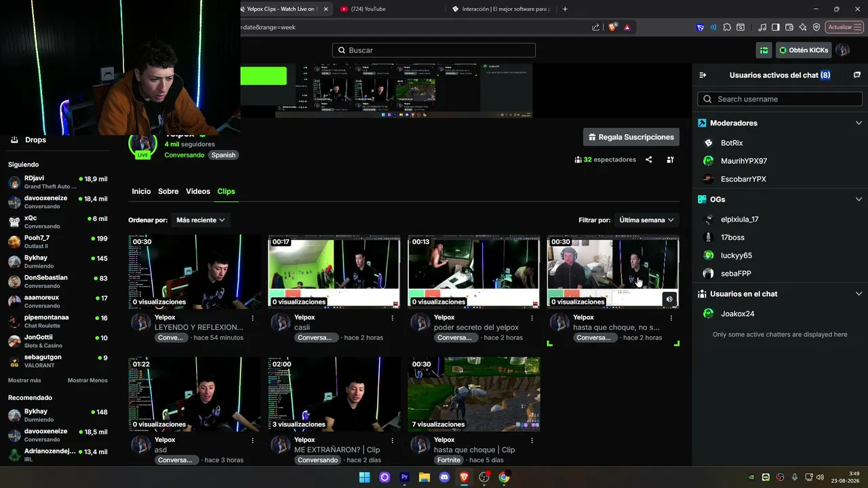Click the Brave Rewards triangle icon
Viewport: 868px width, 488px height.
627,27
